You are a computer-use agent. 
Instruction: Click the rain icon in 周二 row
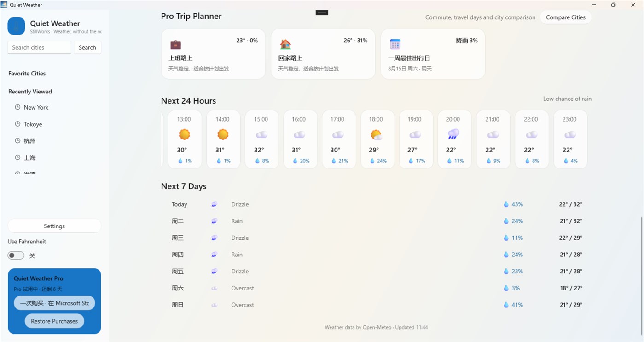click(214, 221)
